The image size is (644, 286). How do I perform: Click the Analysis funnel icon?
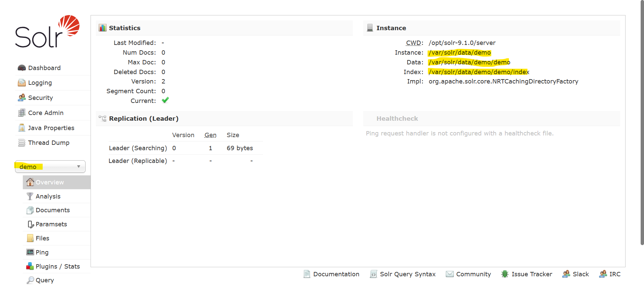coord(30,196)
